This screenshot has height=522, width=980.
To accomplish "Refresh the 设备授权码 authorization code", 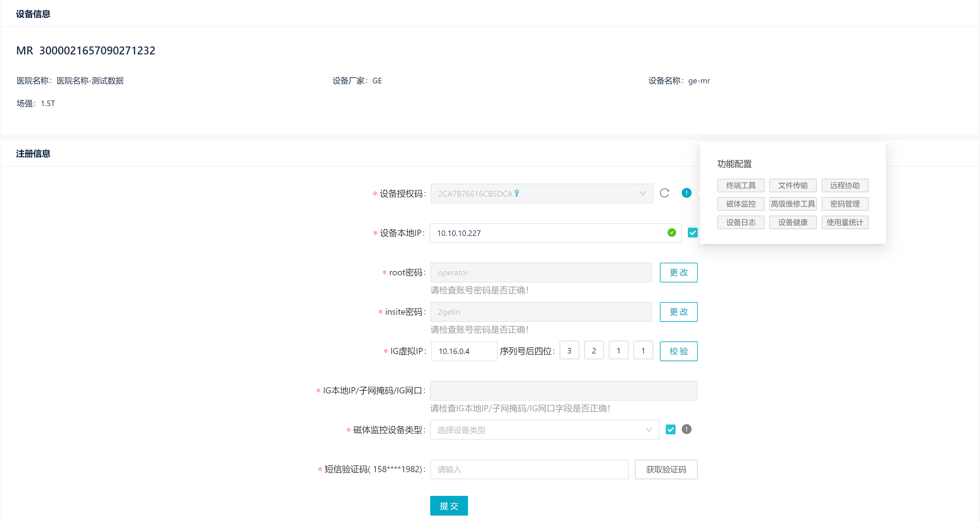I will (x=665, y=193).
